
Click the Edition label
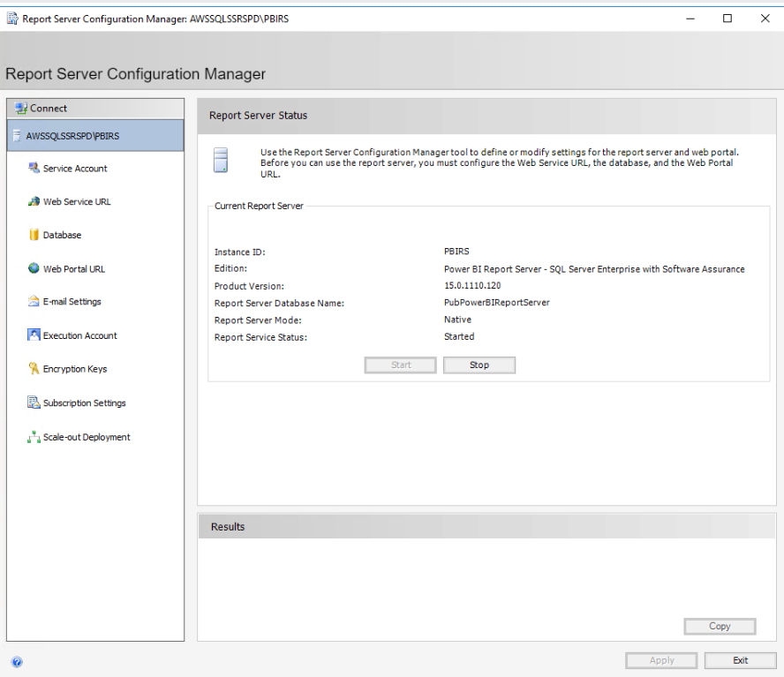click(x=230, y=268)
